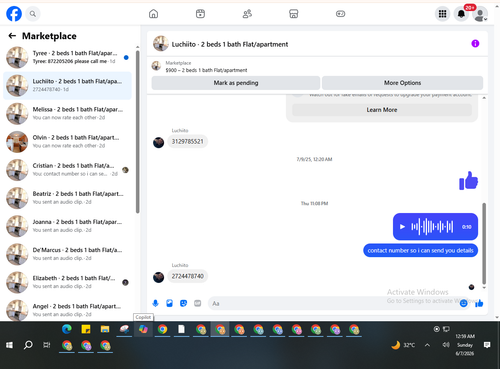Viewport: 500px width, 369px height.
Task: Attach a photo with the image icon
Action: [169, 303]
